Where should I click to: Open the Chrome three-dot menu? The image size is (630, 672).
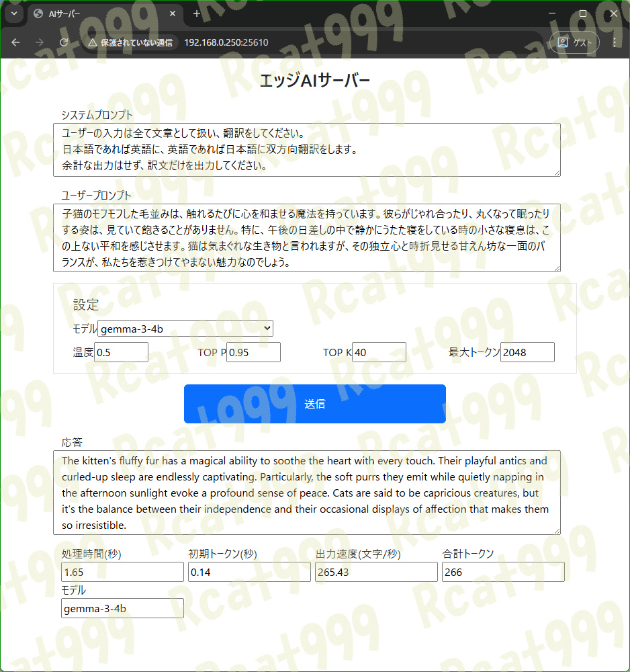(x=615, y=42)
